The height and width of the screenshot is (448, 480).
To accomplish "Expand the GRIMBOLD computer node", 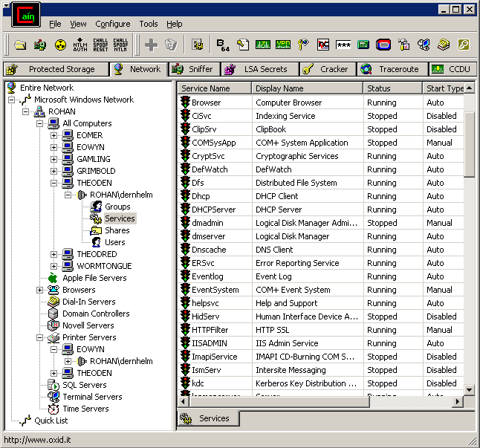I will pyautogui.click(x=54, y=171).
